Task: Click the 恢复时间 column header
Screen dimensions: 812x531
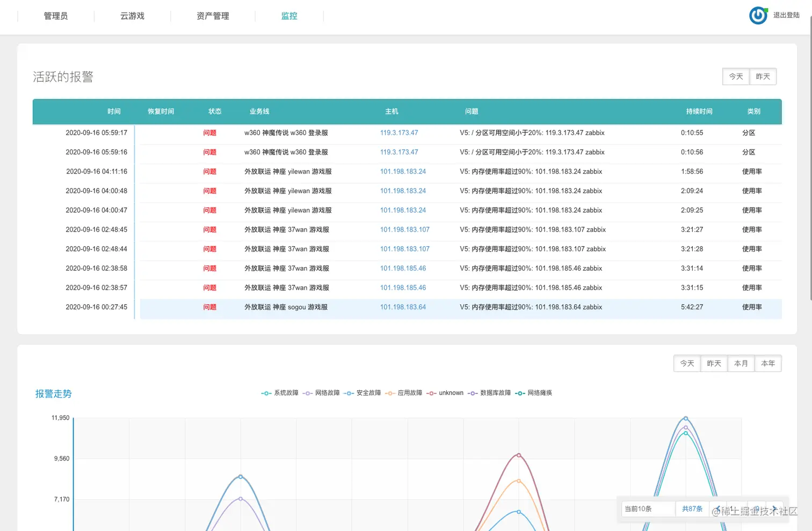Action: coord(161,111)
